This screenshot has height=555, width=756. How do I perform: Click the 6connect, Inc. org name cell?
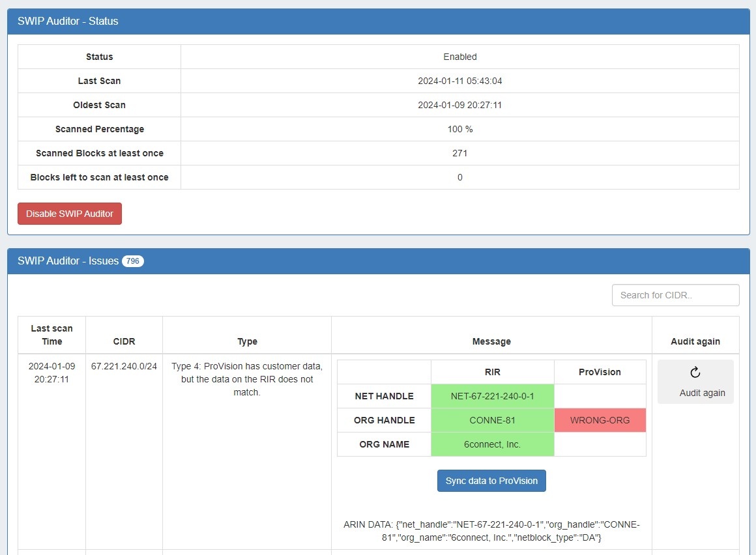click(x=492, y=444)
